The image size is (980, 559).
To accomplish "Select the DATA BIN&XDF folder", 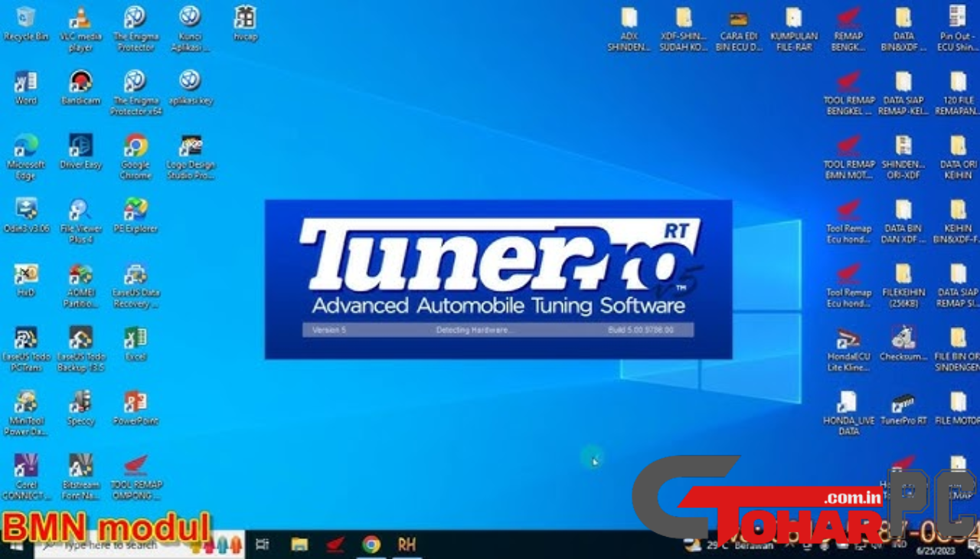I will pos(903,29).
